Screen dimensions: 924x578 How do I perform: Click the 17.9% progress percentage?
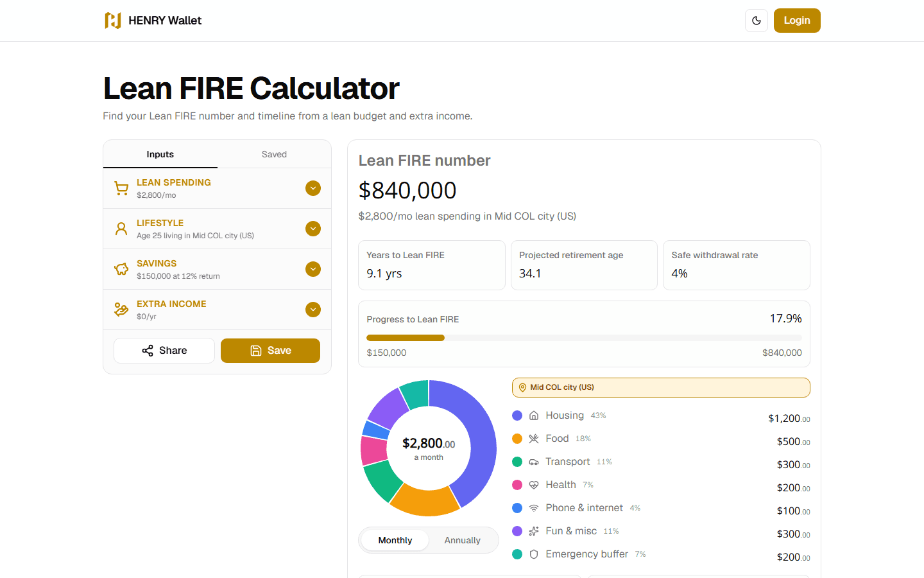pyautogui.click(x=786, y=319)
